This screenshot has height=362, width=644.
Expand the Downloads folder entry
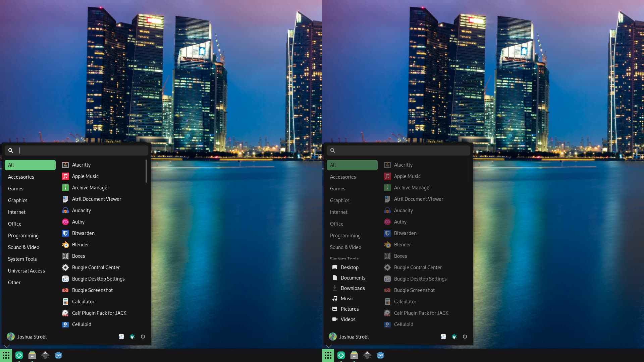pyautogui.click(x=353, y=288)
